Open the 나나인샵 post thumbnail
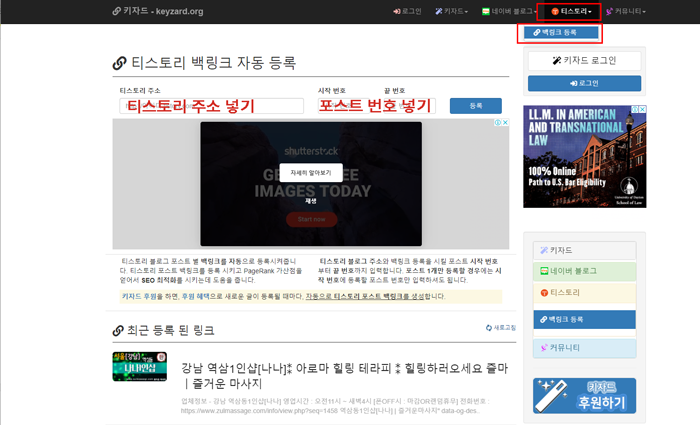Screen dimensions: 700x425 pos(140,366)
